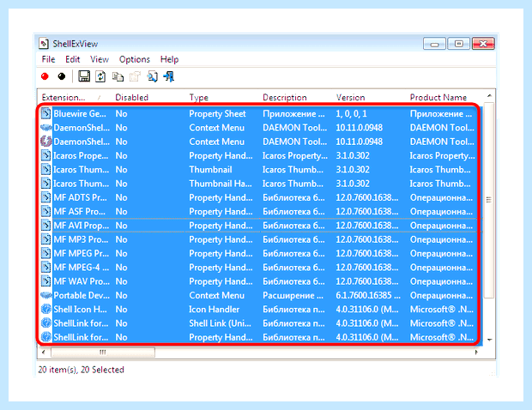Select the MF ASF Pro... extension row

[260, 212]
